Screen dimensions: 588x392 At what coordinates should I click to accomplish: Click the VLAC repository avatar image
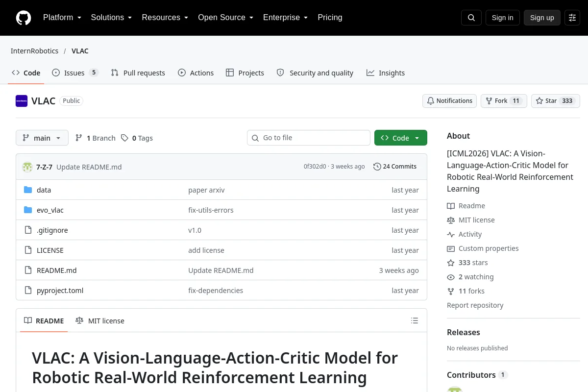click(22, 101)
